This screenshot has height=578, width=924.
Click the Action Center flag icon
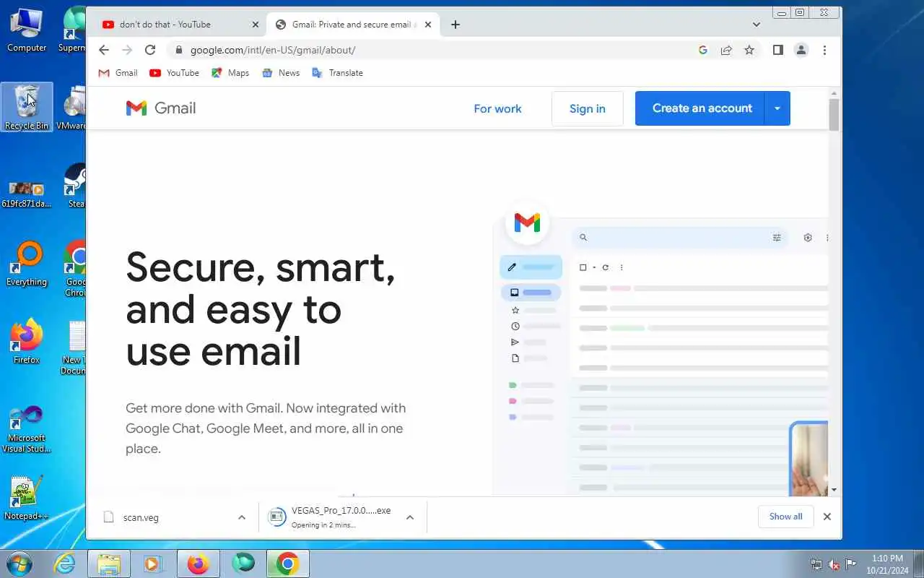[x=851, y=564]
